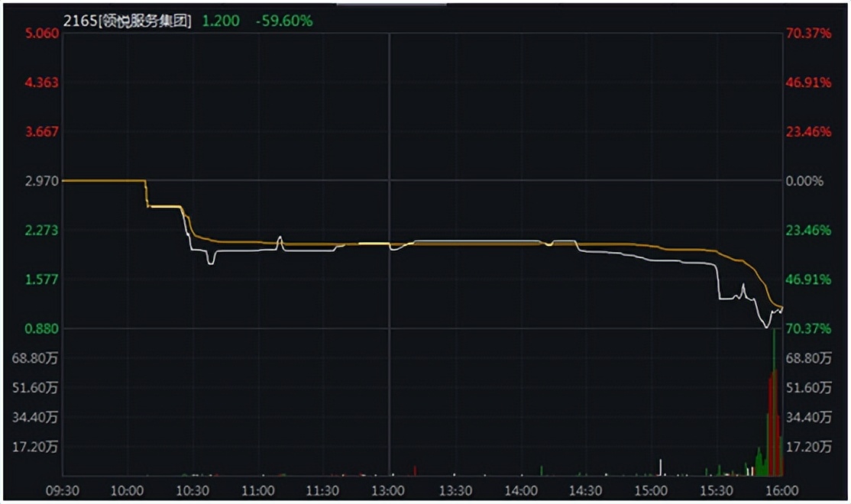Screen dimensions: 851x504
Task: Click the 13:00 midday time label
Action: pos(389,489)
